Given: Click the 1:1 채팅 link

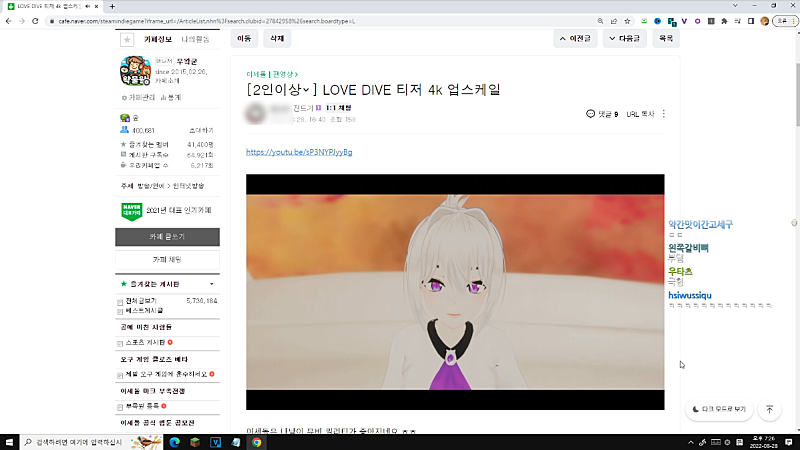Looking at the screenshot, I should (339, 108).
